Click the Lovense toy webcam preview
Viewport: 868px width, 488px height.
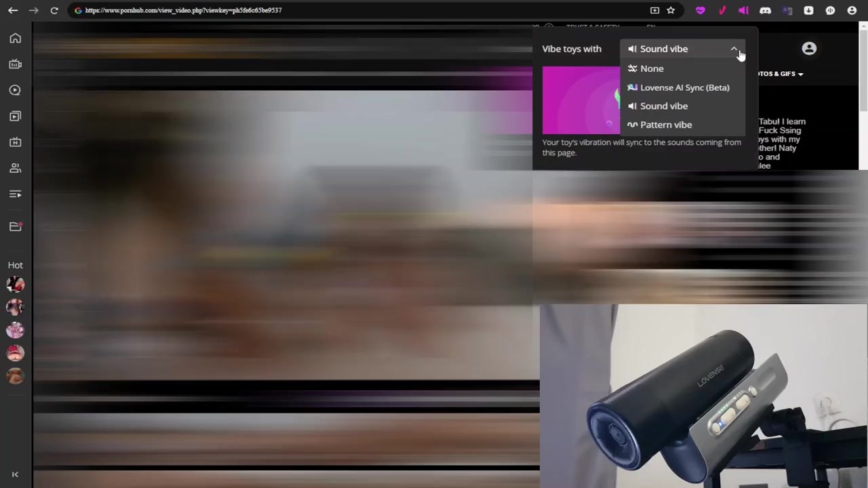click(x=704, y=396)
